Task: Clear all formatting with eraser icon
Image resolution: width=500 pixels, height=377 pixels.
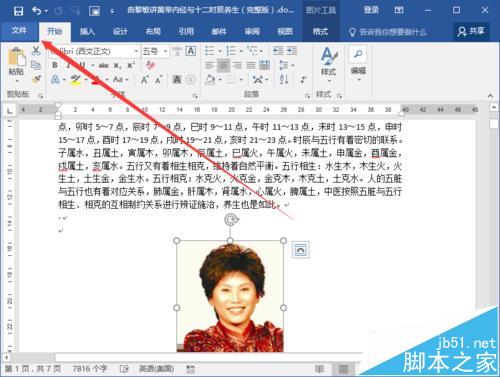Action: click(x=150, y=65)
